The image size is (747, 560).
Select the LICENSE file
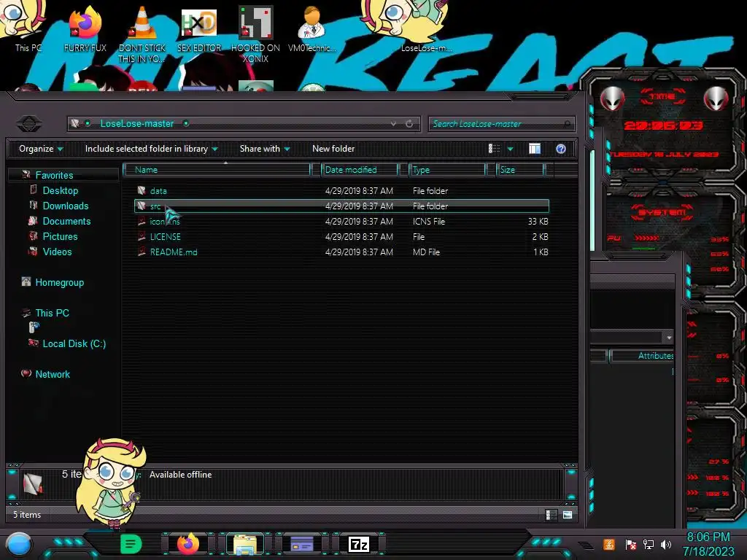pos(341,237)
